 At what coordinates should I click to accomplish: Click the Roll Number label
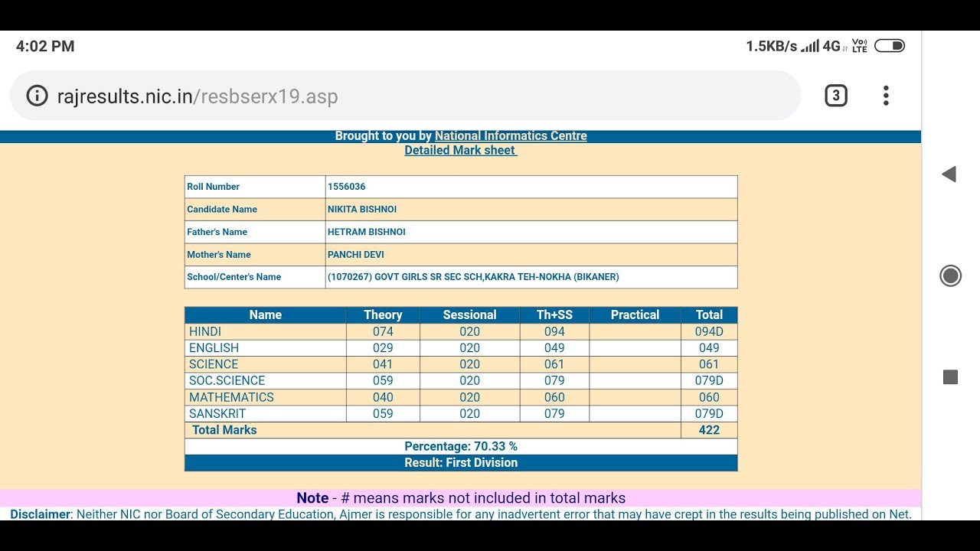pyautogui.click(x=214, y=187)
